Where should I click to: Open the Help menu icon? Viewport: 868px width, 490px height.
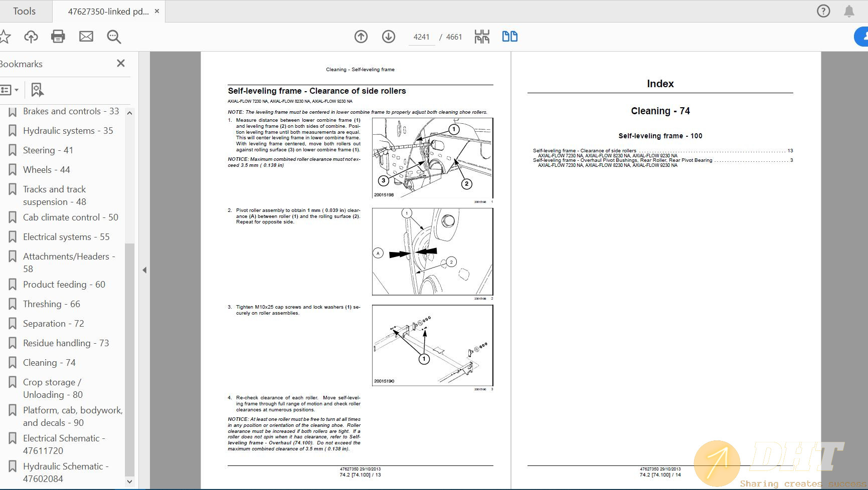click(x=823, y=11)
